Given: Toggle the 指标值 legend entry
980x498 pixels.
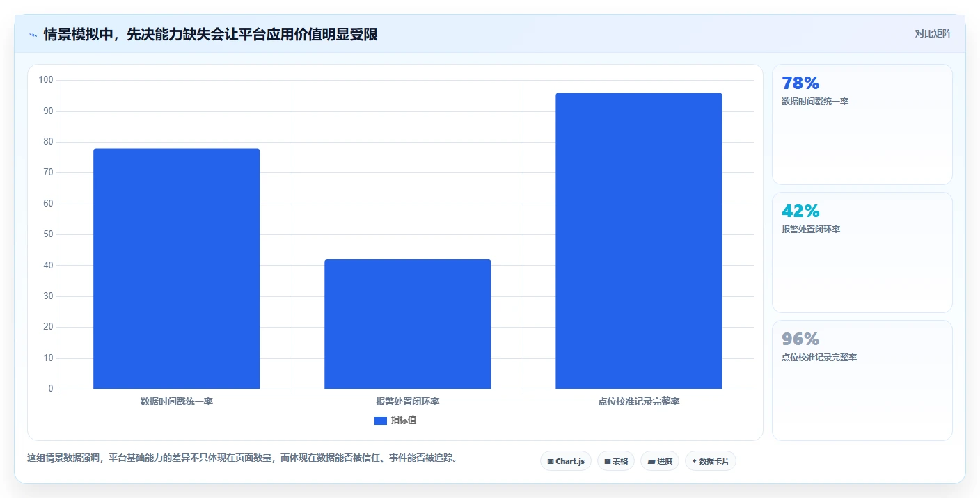Looking at the screenshot, I should point(395,420).
